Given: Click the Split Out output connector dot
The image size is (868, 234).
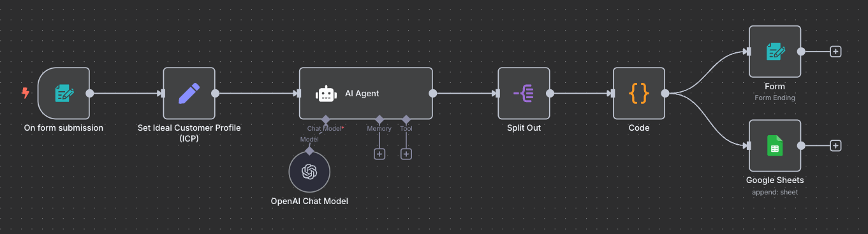Looking at the screenshot, I should pos(550,93).
